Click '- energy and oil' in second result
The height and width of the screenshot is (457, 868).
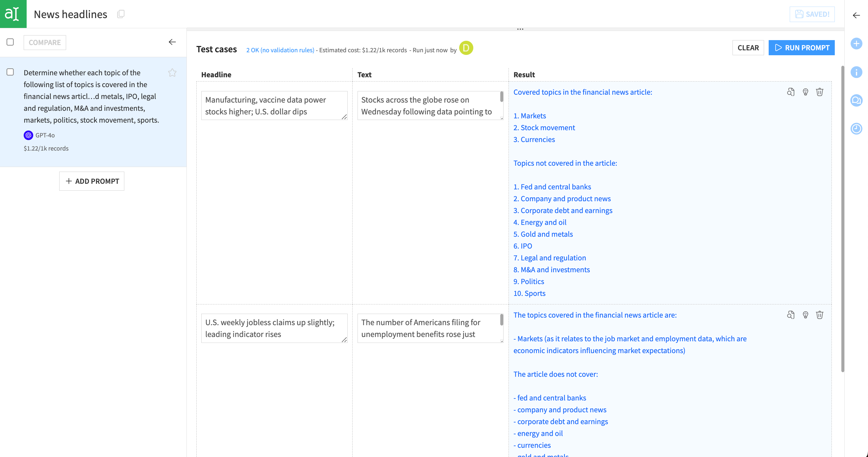point(538,433)
